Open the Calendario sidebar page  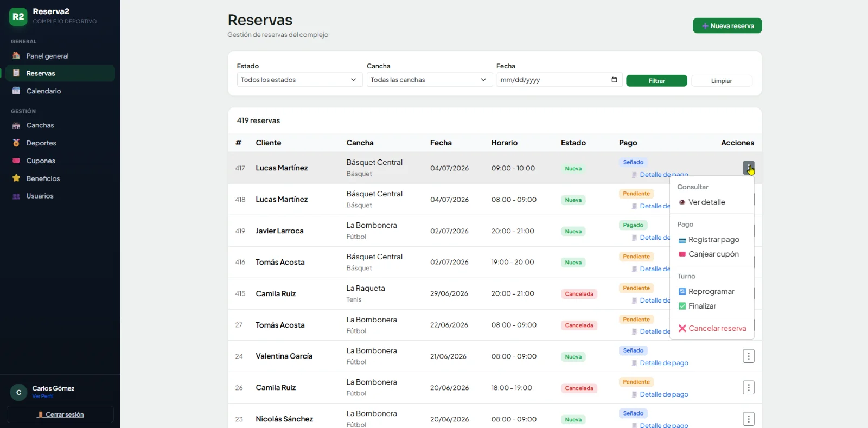(60, 91)
